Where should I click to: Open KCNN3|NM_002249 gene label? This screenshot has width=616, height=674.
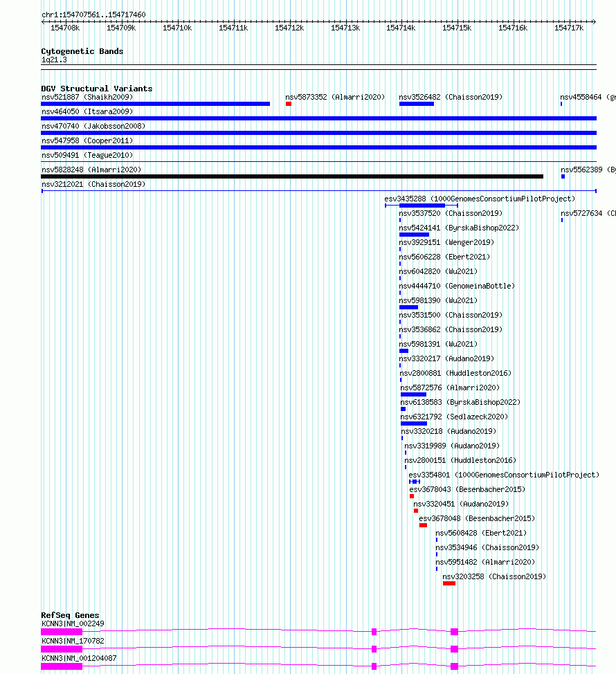(73, 623)
